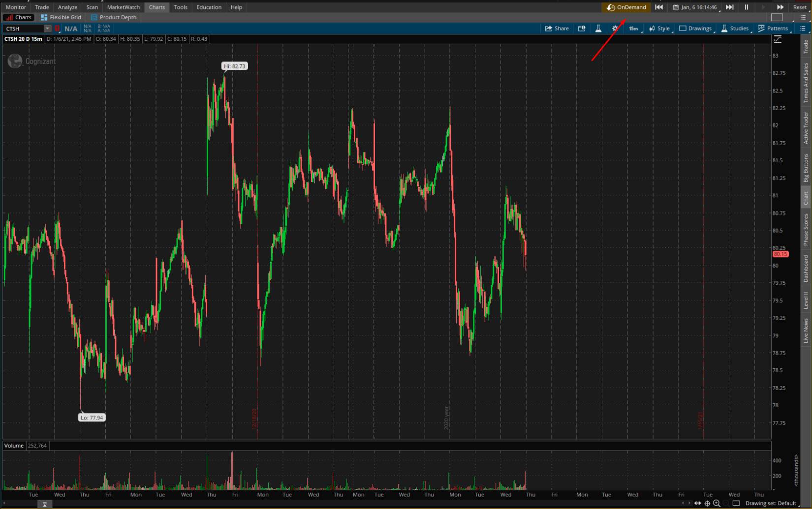Open the chart settings gear icon
Screen dimensions: 812x509
pyautogui.click(x=615, y=29)
